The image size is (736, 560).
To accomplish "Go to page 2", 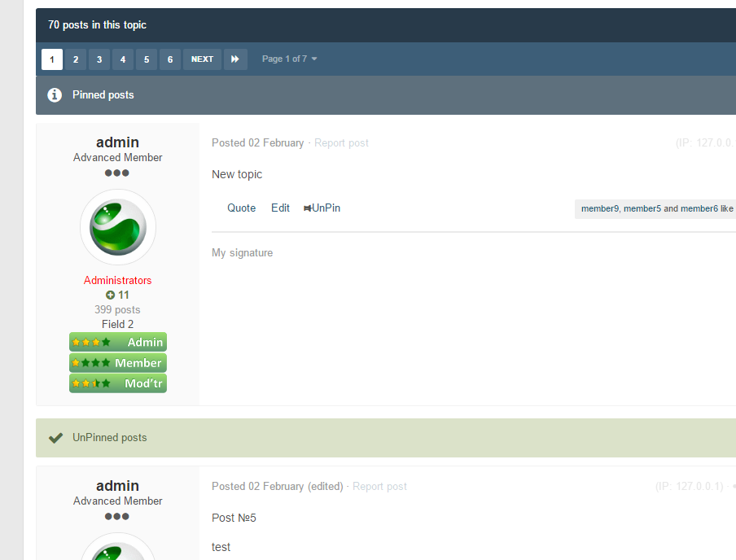I will pyautogui.click(x=76, y=59).
